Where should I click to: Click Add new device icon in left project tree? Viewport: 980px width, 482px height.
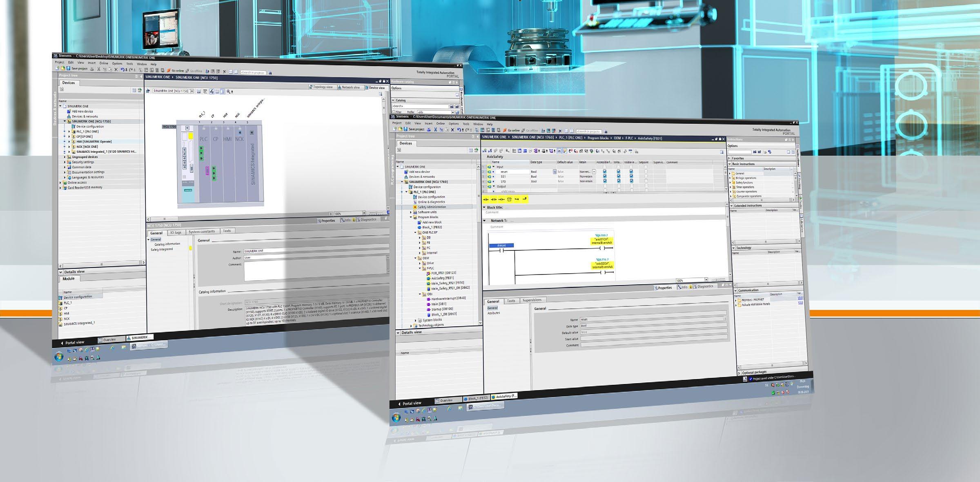click(x=69, y=111)
